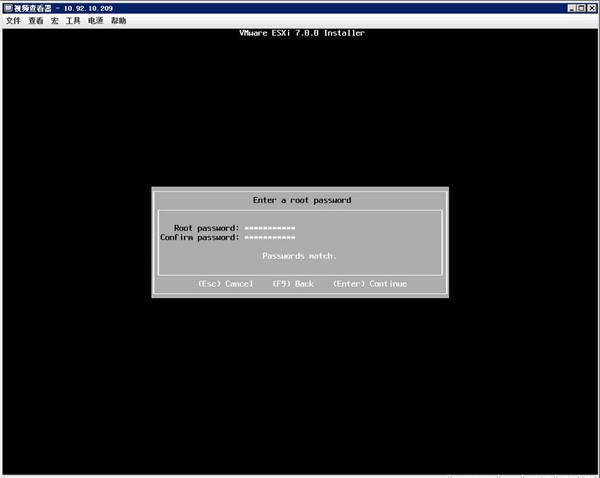Click the (F9) Back option

tap(293, 284)
